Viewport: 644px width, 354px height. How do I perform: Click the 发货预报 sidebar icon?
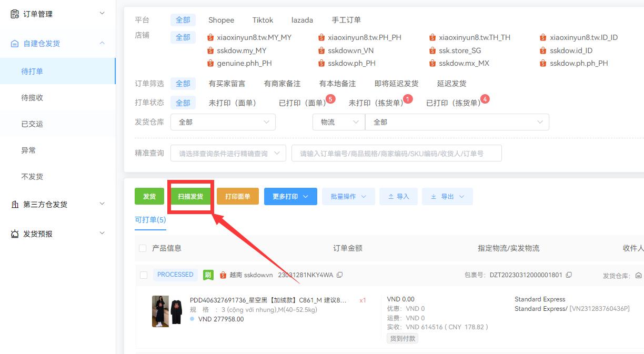click(15, 233)
